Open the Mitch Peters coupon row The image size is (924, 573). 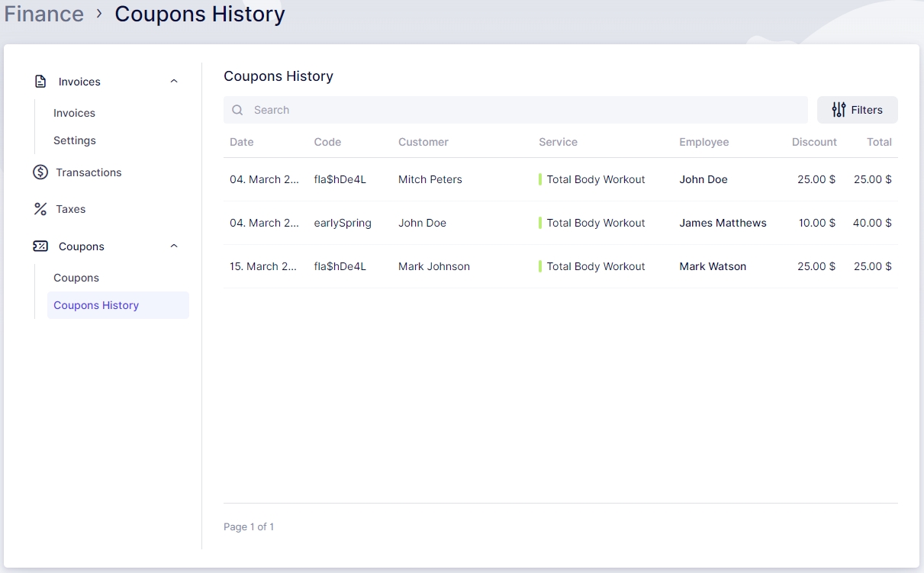430,179
